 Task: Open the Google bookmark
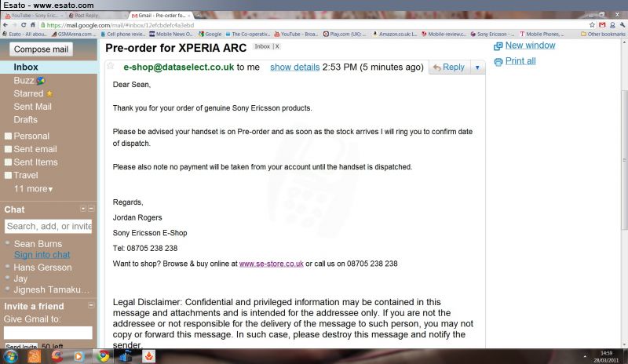[210, 34]
